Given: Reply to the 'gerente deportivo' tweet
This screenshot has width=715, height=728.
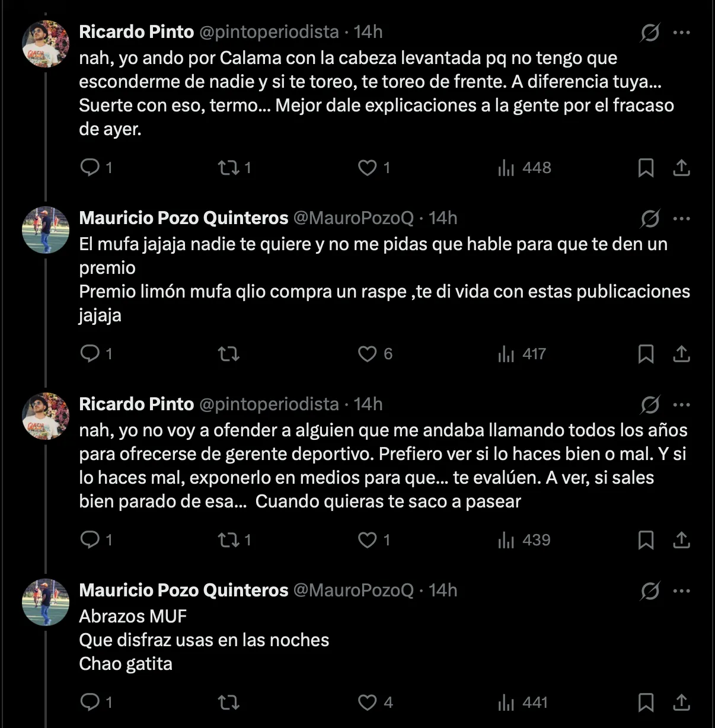Looking at the screenshot, I should (x=90, y=540).
